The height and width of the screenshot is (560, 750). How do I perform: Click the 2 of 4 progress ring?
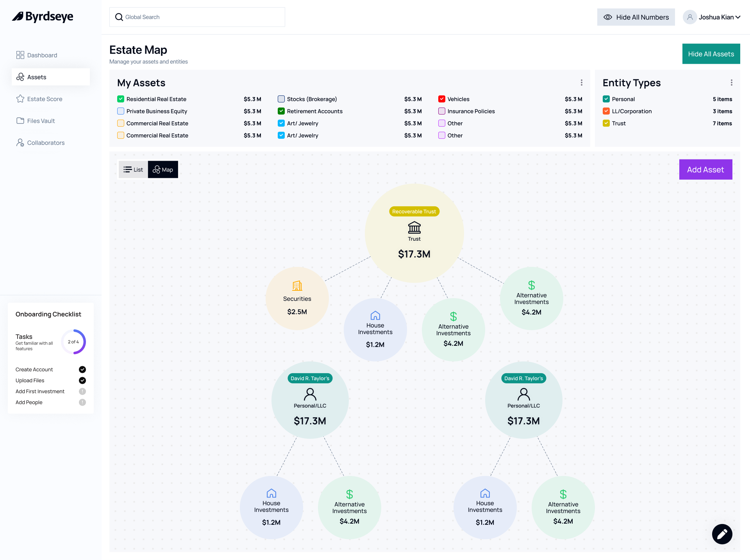73,342
